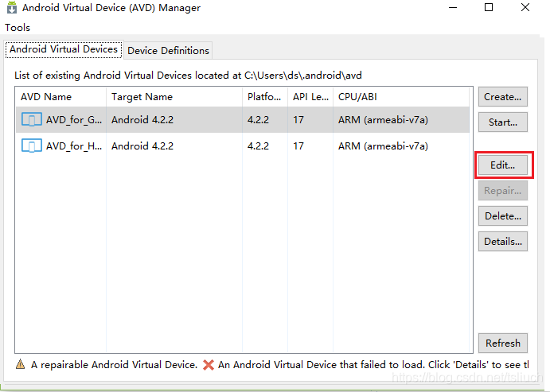This screenshot has width=550, height=392.
Task: Click 'An Android Virtual Device that failed to load' text
Action: (x=321, y=365)
